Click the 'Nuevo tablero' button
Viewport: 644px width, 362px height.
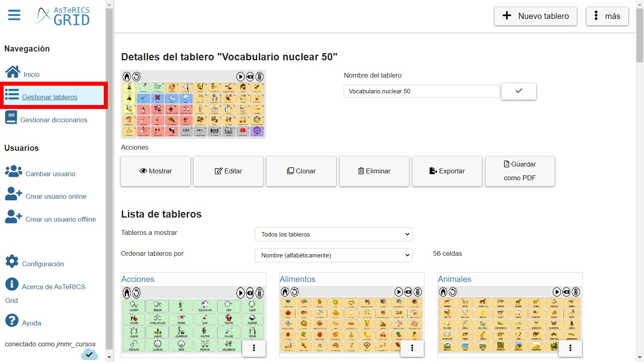(535, 16)
